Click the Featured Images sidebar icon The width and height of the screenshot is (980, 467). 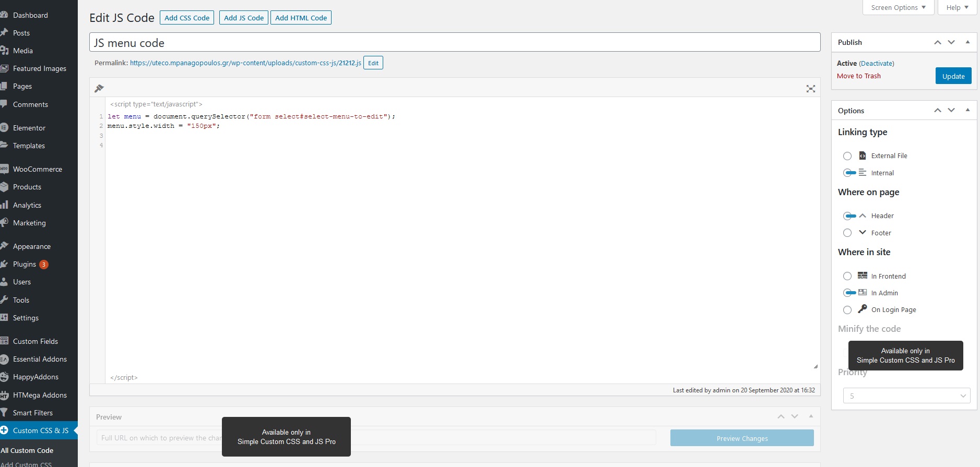click(x=4, y=68)
